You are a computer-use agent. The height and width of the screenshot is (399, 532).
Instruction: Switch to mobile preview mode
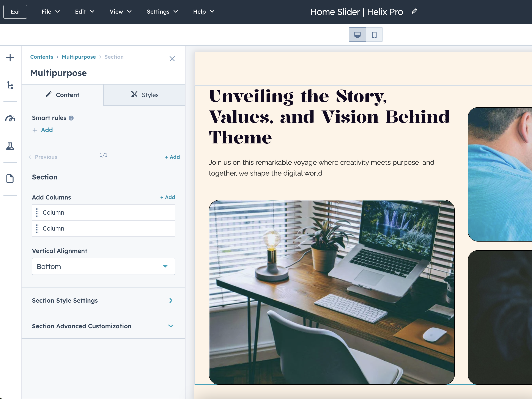374,34
